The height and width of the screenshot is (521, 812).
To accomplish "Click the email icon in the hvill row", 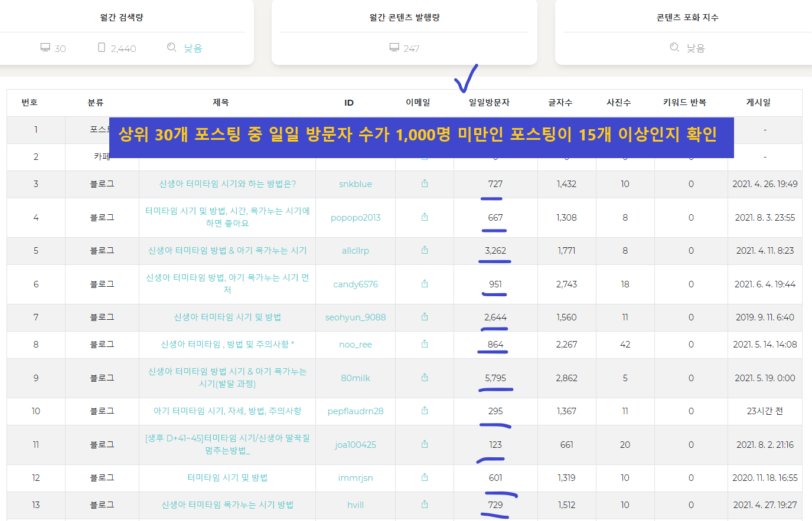I will coord(425,504).
